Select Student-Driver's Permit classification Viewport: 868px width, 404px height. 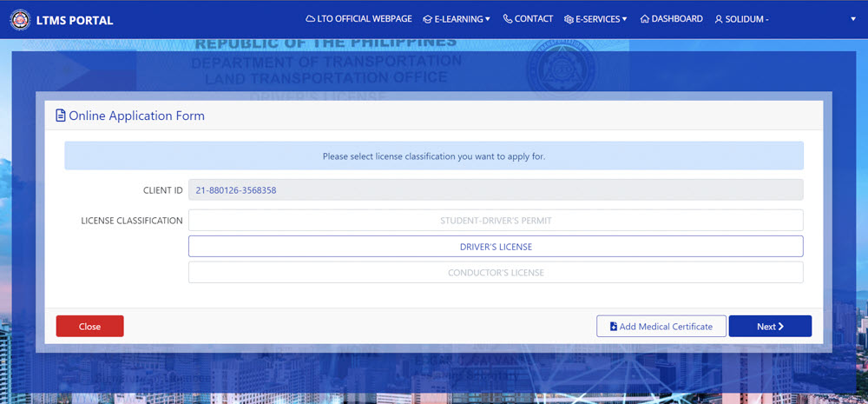point(496,220)
